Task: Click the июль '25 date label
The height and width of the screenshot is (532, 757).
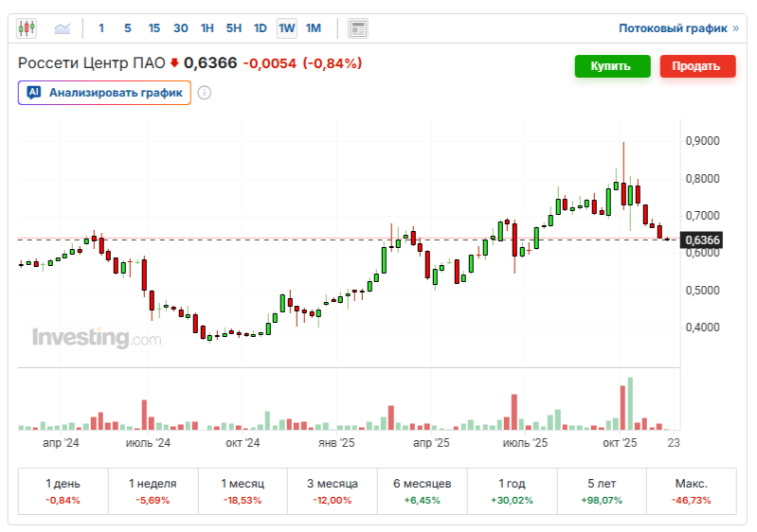Action: click(x=525, y=443)
